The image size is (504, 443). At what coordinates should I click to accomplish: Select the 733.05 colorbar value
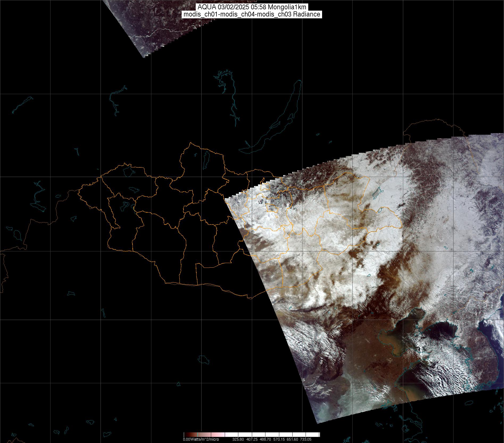pyautogui.click(x=306, y=440)
